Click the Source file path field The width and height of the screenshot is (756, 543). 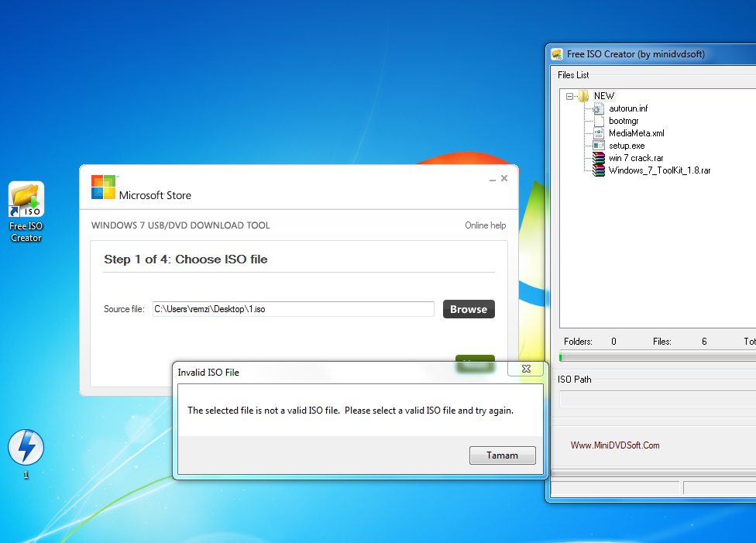pyautogui.click(x=293, y=309)
